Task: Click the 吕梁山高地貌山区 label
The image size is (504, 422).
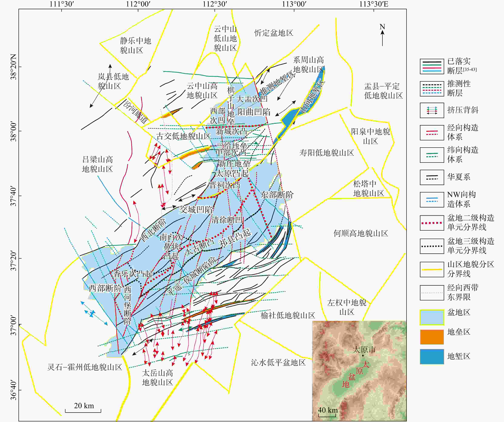Action: (97, 164)
